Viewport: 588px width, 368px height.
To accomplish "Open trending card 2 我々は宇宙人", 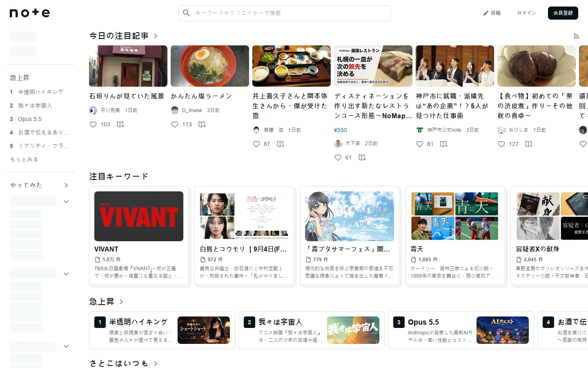I will (312, 330).
